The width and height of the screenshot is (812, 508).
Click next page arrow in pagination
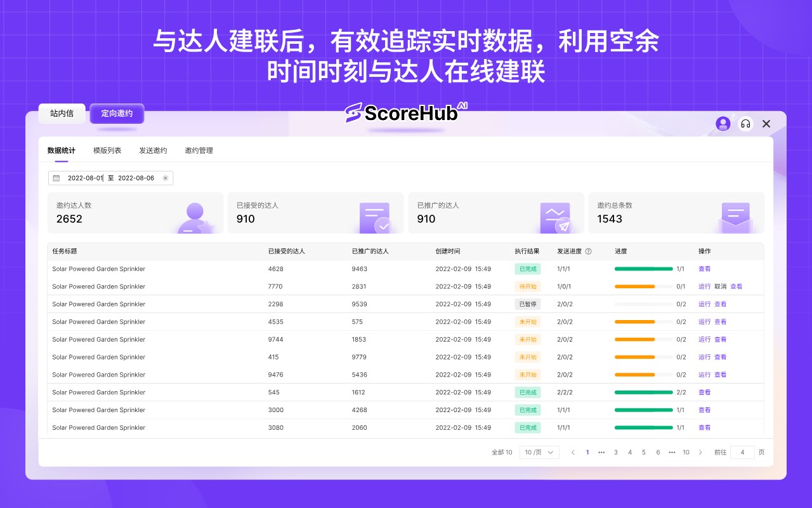700,452
